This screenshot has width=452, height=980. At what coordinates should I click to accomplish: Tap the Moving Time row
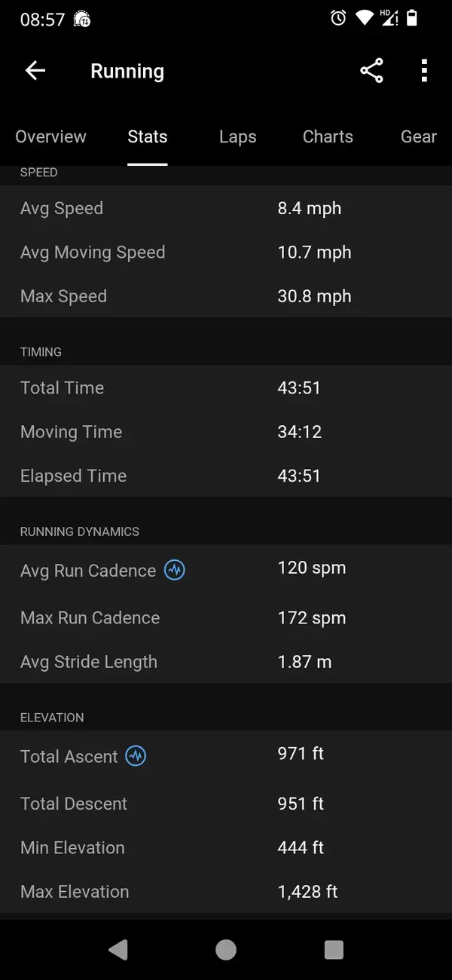pos(226,432)
